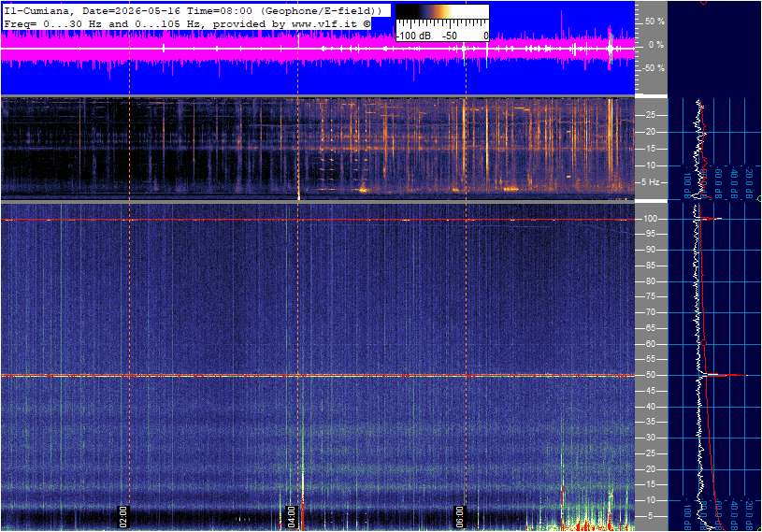Image resolution: width=762 pixels, height=532 pixels.
Task: Click '20' on the 0-105 Hz E-field frequency axis
Action: (x=650, y=469)
